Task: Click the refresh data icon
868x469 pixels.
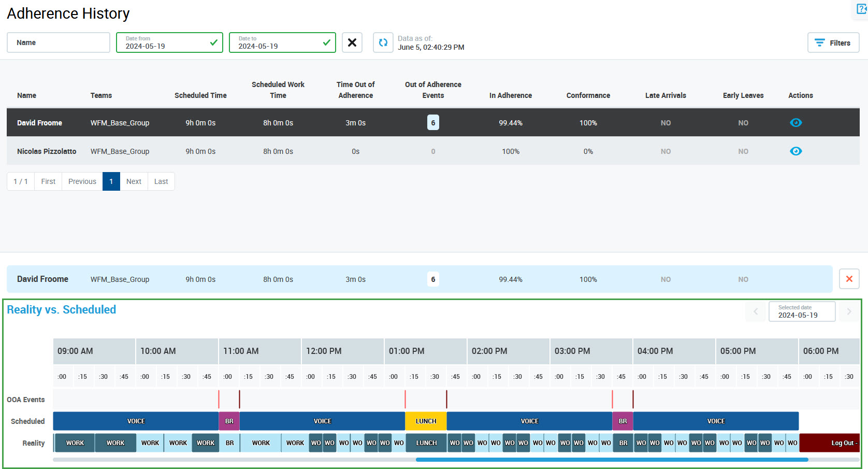Action: 383,42
